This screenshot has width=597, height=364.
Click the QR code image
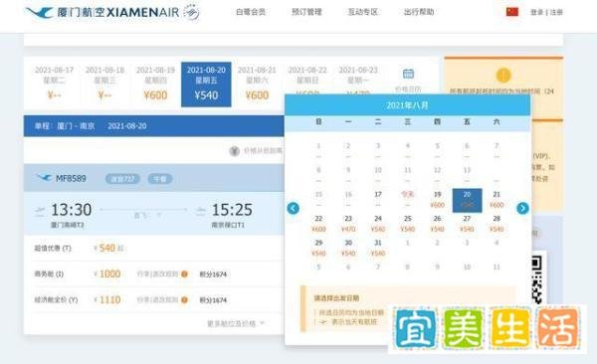click(x=536, y=279)
